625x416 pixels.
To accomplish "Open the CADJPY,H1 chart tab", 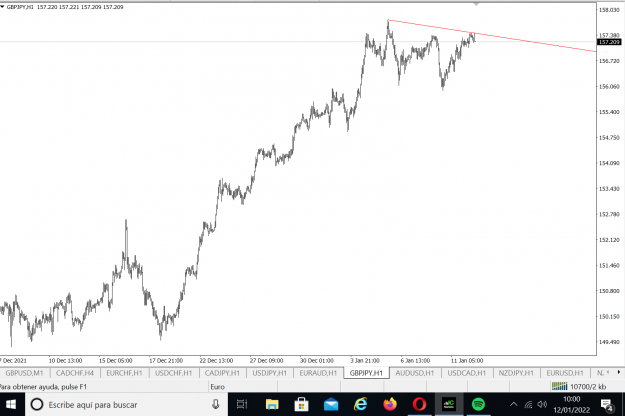I will coord(222,373).
